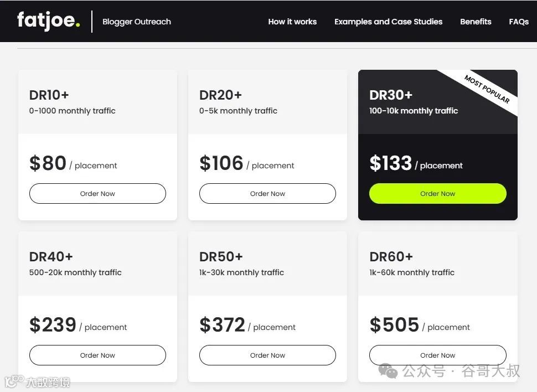The image size is (537, 392).
Task: Order Now for DR10+ $80 plan
Action: (97, 194)
